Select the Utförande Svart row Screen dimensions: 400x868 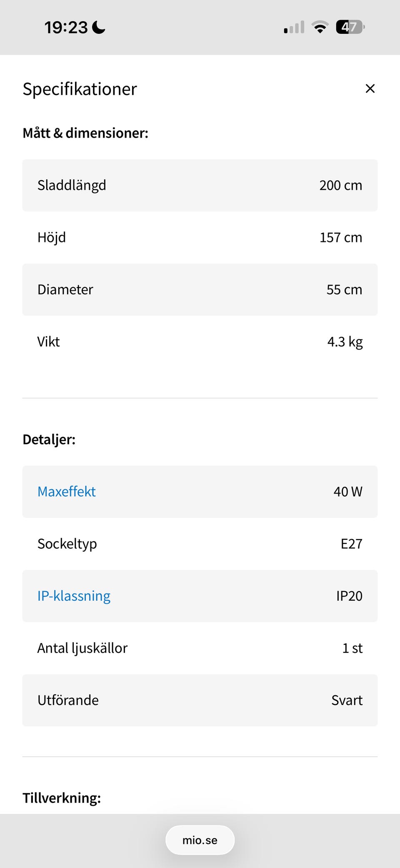(x=200, y=700)
